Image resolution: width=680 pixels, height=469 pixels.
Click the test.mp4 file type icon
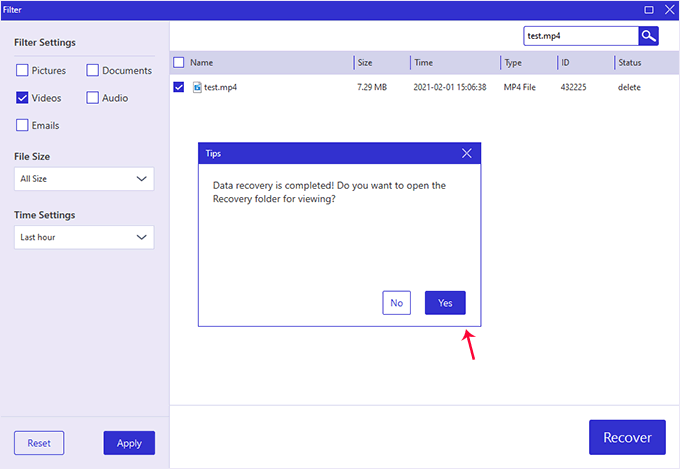tap(197, 87)
